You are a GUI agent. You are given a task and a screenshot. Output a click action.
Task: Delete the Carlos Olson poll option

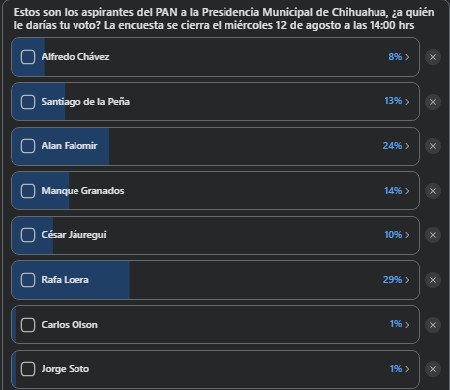(x=433, y=325)
